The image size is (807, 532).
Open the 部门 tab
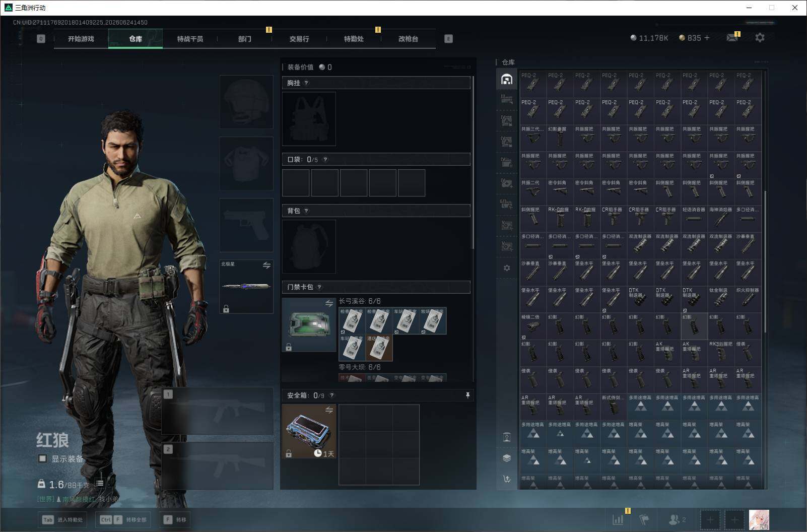coord(244,39)
